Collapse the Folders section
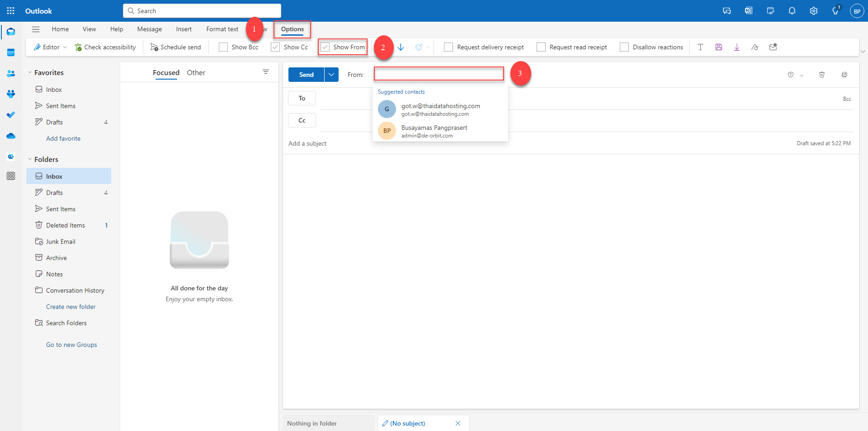Viewport: 868px width, 431px height. click(30, 159)
